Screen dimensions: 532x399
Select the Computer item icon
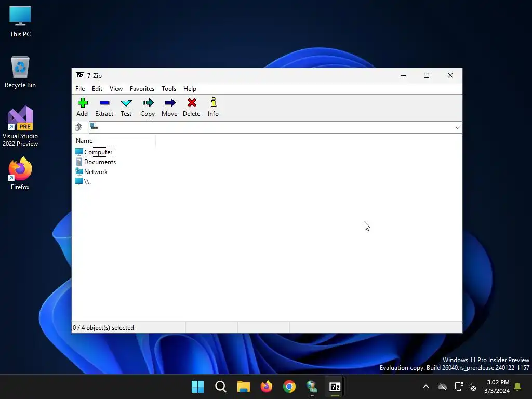[79, 152]
